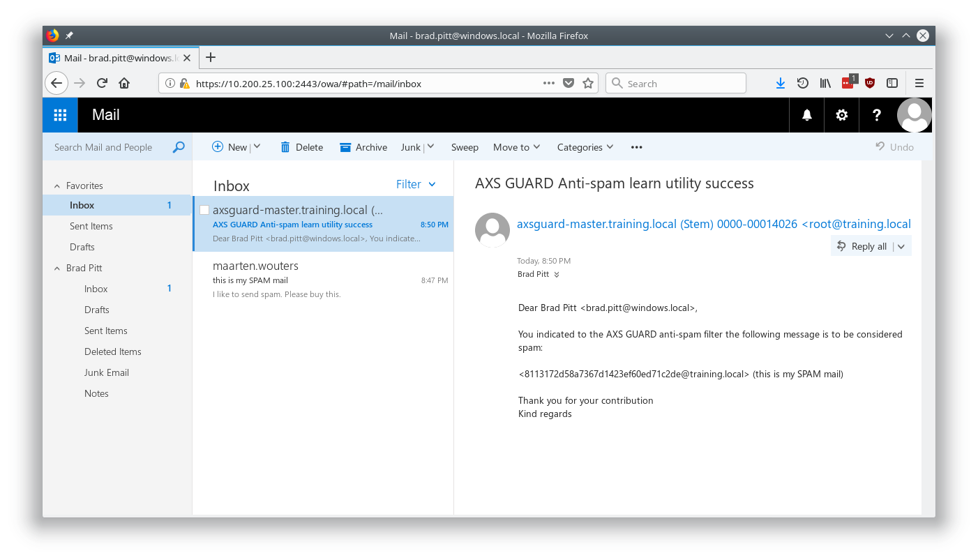The image size is (978, 560).
Task: Click the address bar URL
Action: (308, 84)
